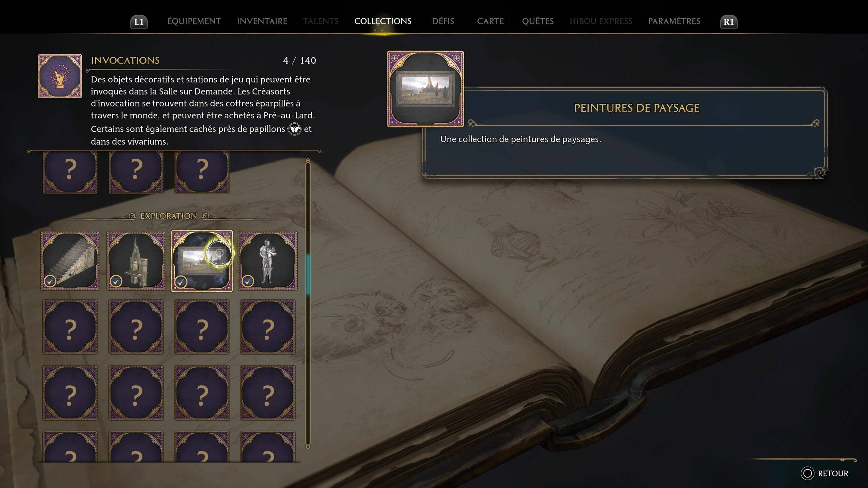Open the Quêtes tab
The image size is (868, 488).
pos(538,21)
